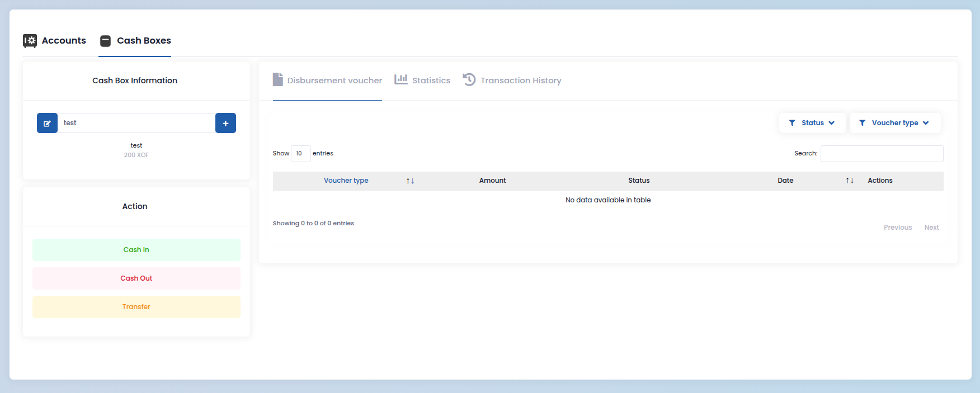Focus the table Search field

(882, 154)
